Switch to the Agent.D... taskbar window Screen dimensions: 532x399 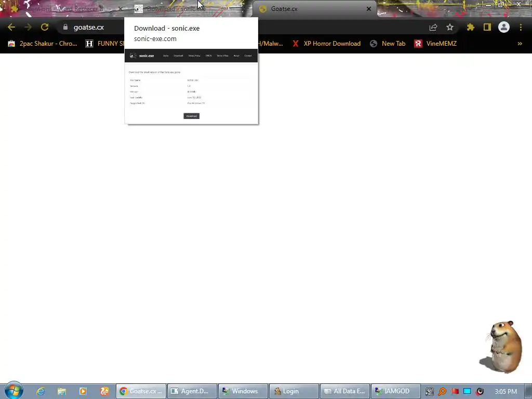192,391
